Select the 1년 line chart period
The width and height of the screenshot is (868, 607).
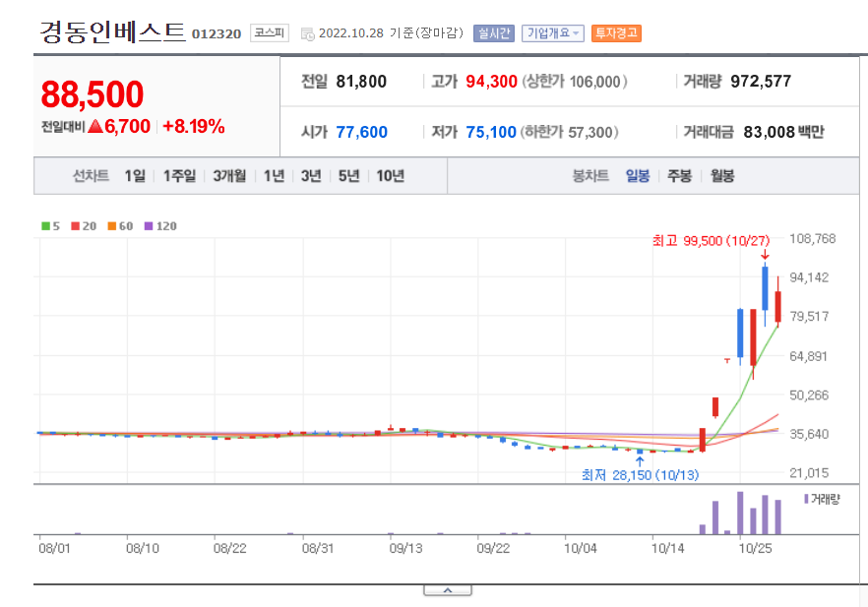274,176
